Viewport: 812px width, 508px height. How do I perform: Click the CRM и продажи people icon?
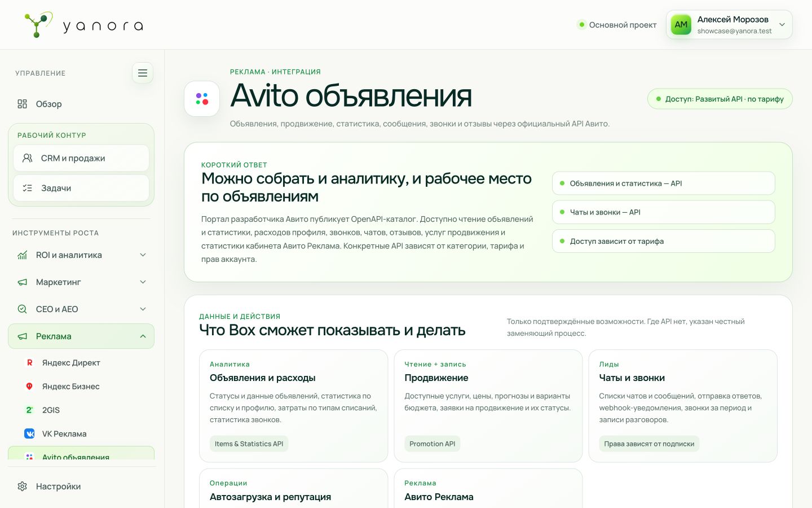click(x=27, y=158)
